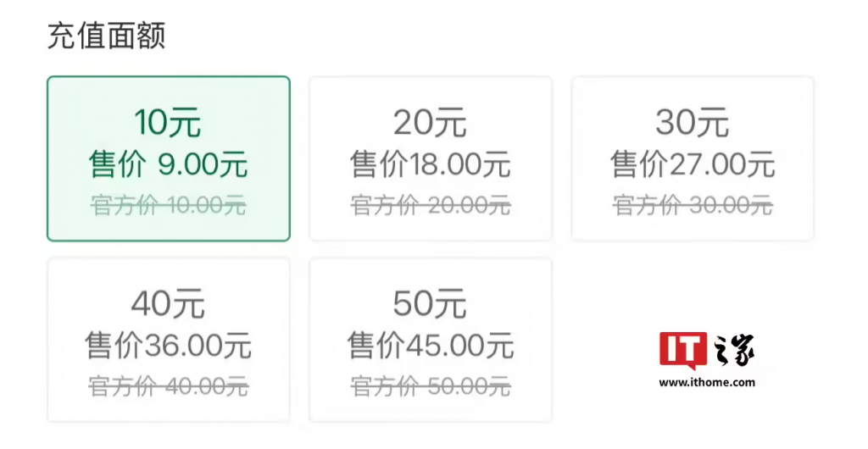Click the 售价18.00元 sale price text
This screenshot has height=449, width=868.
[430, 164]
